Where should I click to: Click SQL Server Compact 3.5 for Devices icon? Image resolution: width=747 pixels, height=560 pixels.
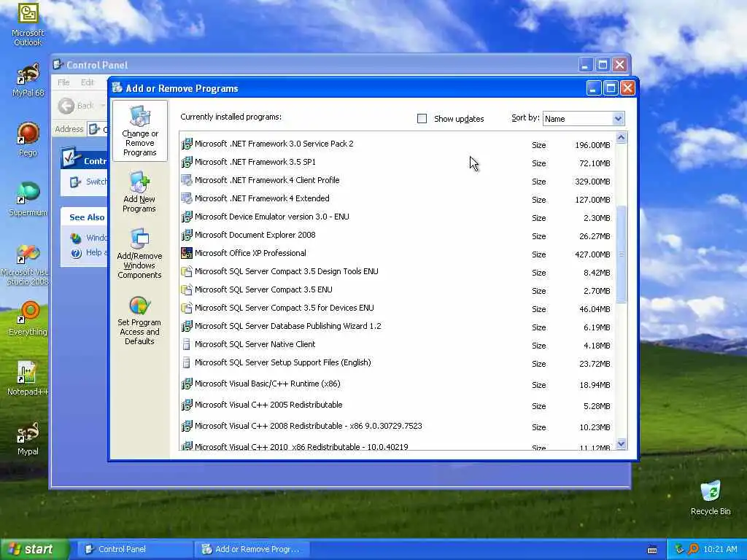(187, 308)
